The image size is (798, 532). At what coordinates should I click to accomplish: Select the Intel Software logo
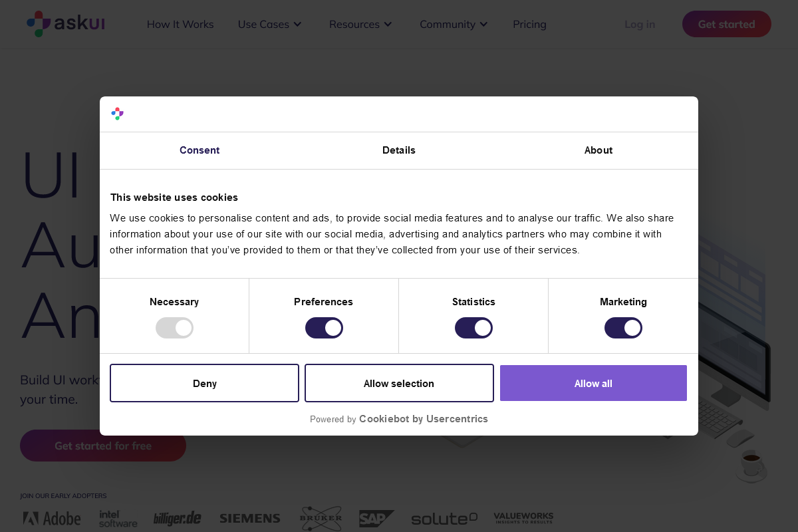pyautogui.click(x=118, y=518)
